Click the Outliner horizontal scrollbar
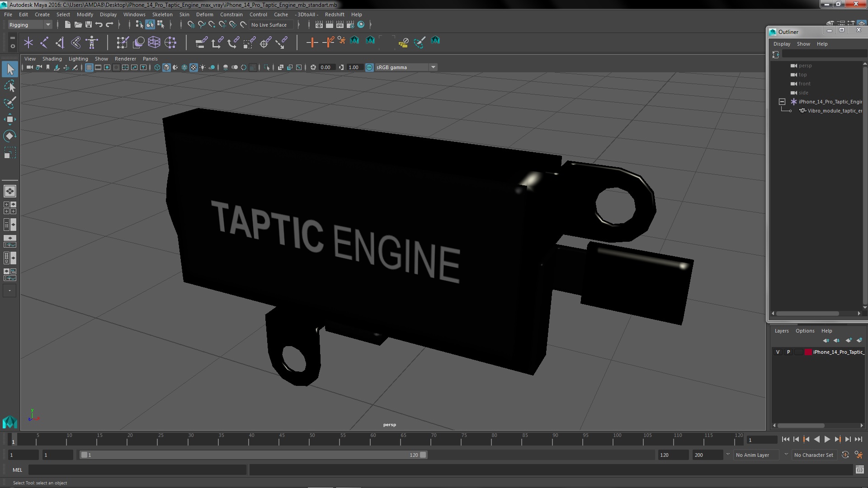 (807, 313)
